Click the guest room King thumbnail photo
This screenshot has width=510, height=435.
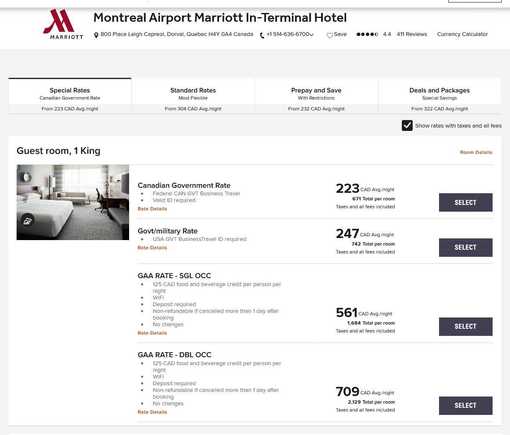(x=73, y=202)
